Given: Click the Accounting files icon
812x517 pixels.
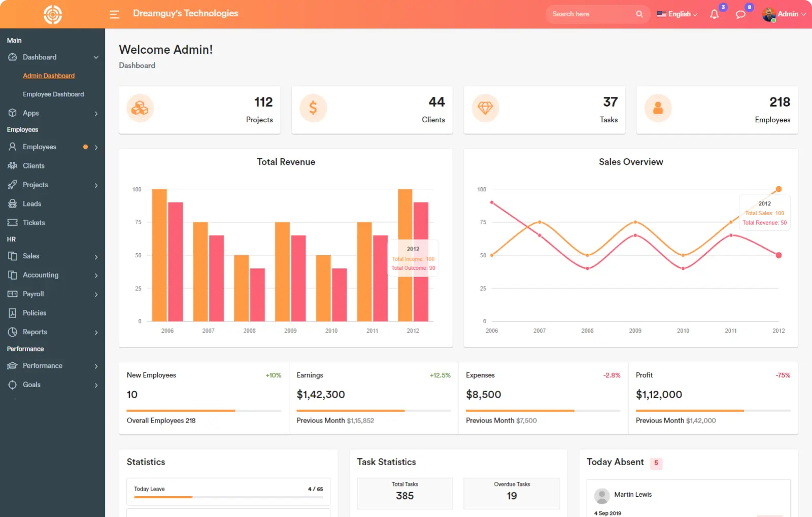Looking at the screenshot, I should pos(13,274).
